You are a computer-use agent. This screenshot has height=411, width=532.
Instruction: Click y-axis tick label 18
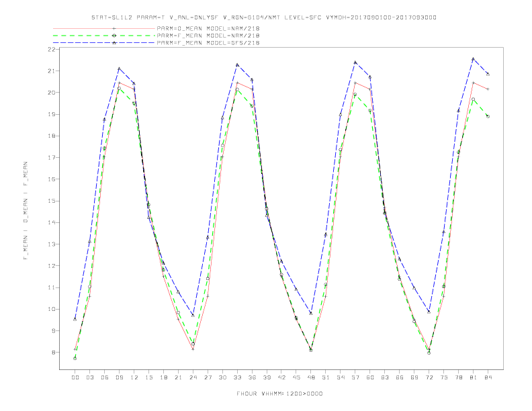pos(51,136)
